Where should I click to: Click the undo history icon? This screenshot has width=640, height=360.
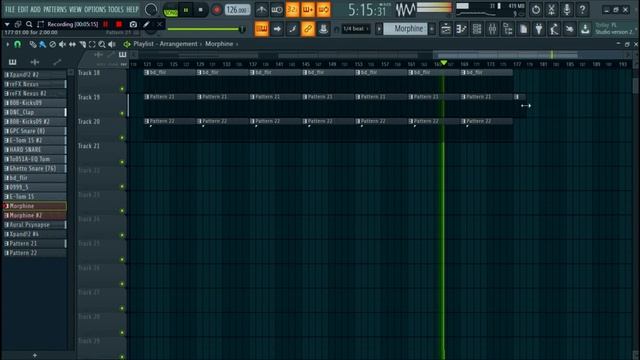536,9
